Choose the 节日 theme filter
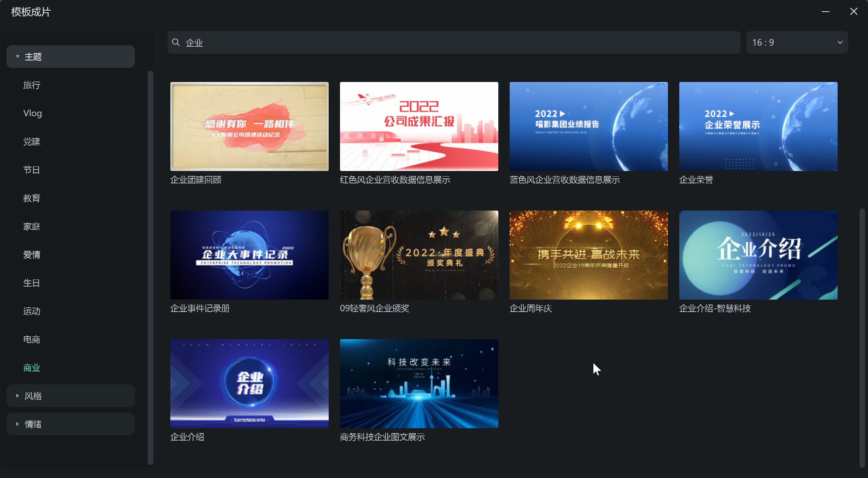Viewport: 868px width, 478px height. [x=32, y=170]
